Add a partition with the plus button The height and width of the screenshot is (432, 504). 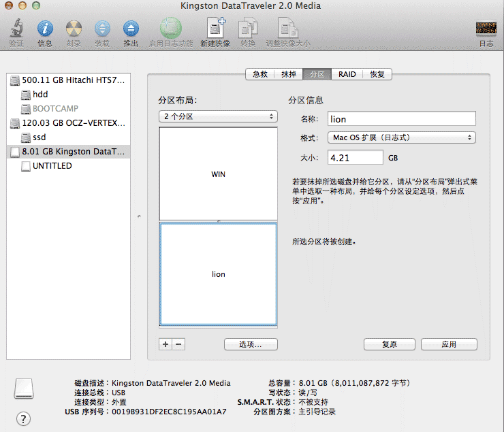tap(166, 344)
